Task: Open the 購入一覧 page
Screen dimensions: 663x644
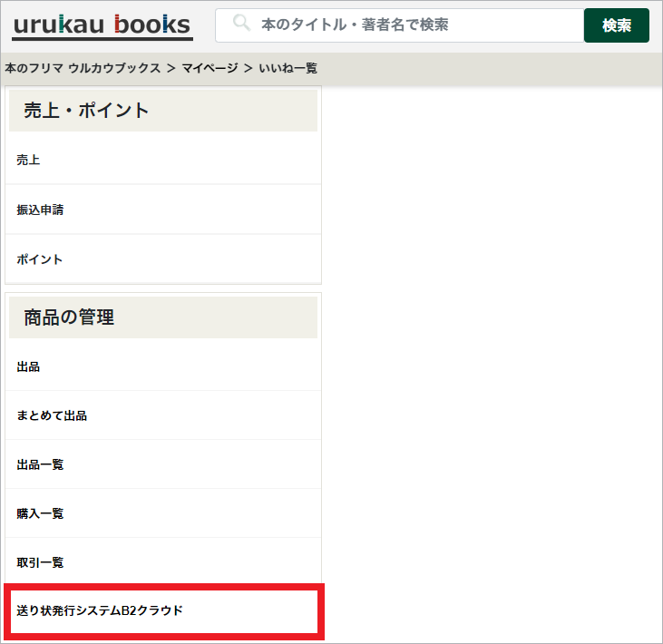Action: point(40,514)
